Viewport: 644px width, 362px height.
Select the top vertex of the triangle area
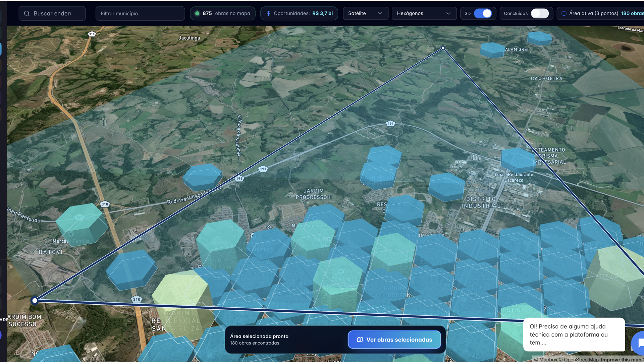(x=443, y=48)
